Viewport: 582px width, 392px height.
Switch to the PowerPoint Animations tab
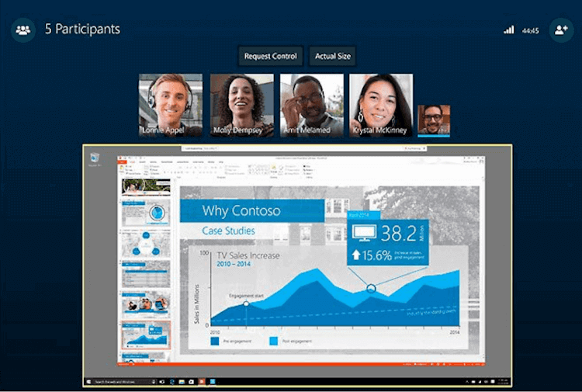182,162
